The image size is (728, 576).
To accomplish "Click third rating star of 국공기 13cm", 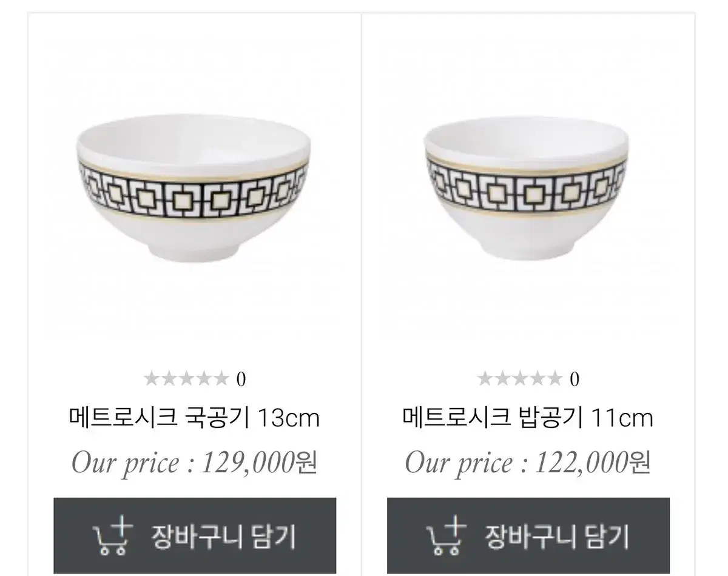I will (x=186, y=380).
